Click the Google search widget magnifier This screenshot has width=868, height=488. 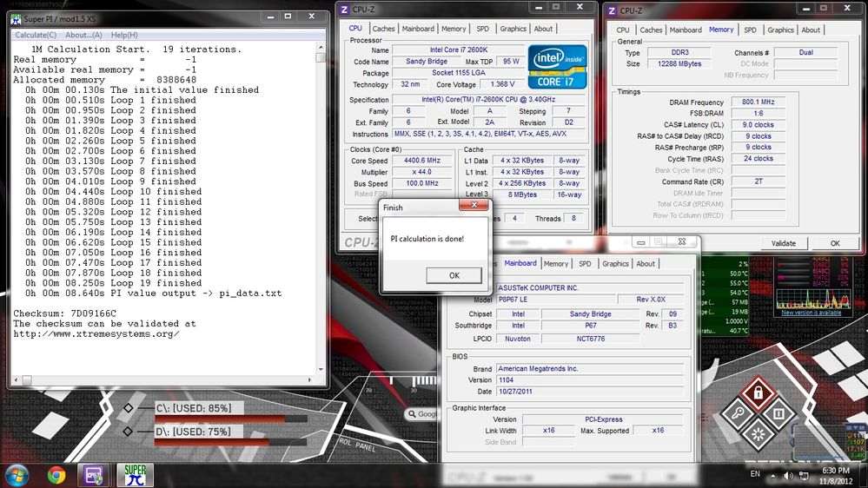click(412, 414)
